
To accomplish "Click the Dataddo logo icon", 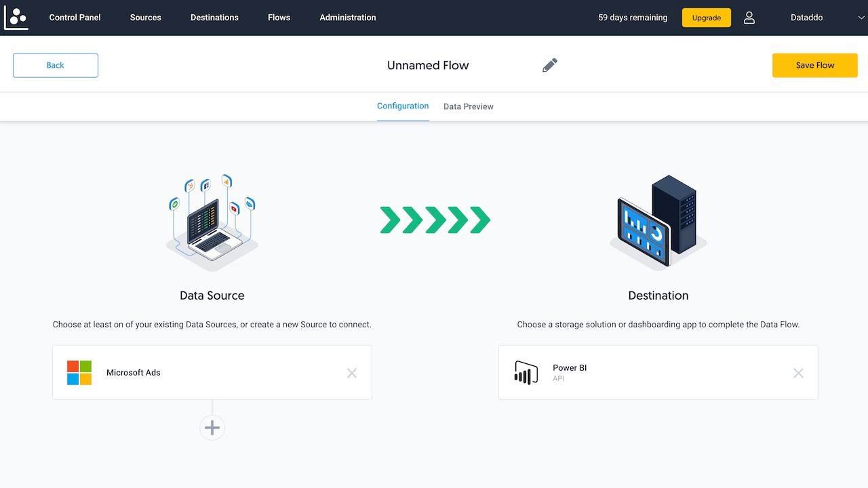I will click(16, 17).
